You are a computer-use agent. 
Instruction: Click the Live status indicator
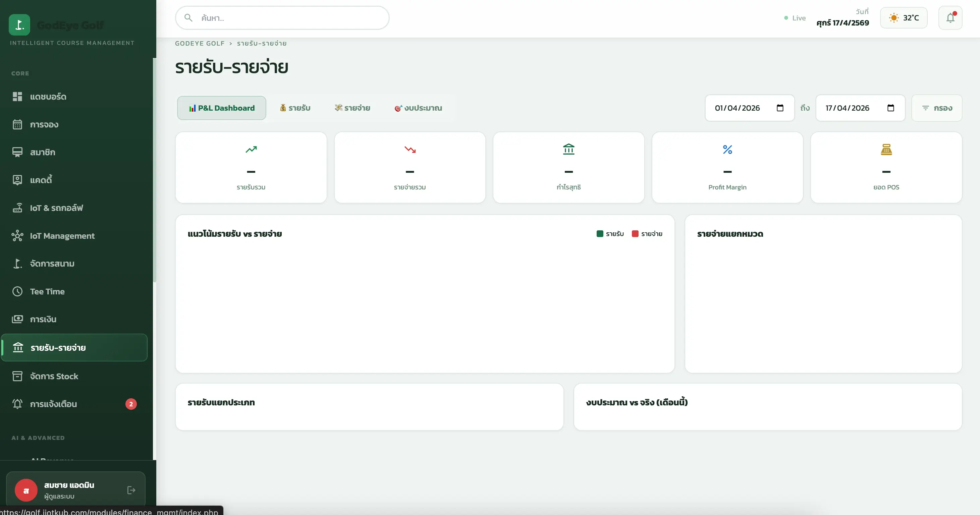[795, 18]
